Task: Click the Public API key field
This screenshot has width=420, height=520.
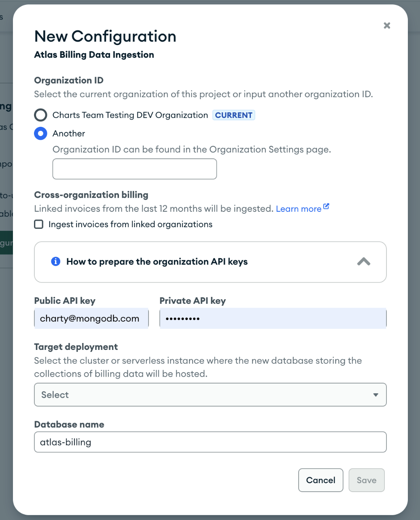Action: (x=91, y=319)
